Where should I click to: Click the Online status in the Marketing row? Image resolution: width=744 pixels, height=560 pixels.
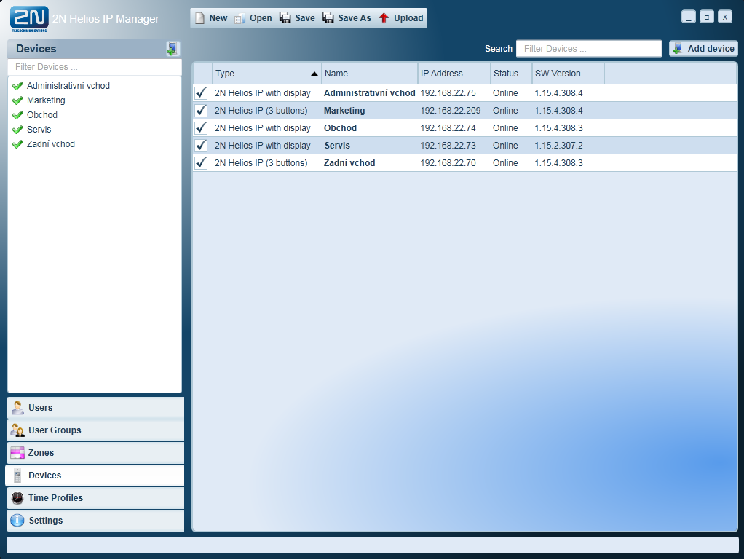point(505,111)
